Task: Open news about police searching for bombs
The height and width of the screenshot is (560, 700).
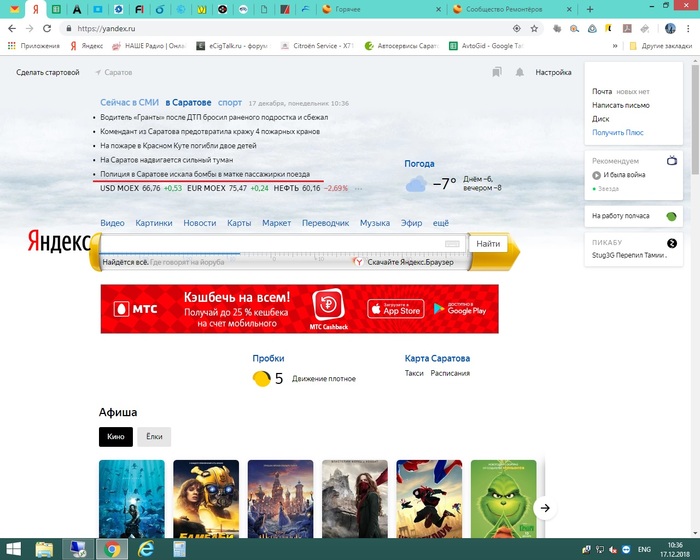Action: [x=205, y=174]
